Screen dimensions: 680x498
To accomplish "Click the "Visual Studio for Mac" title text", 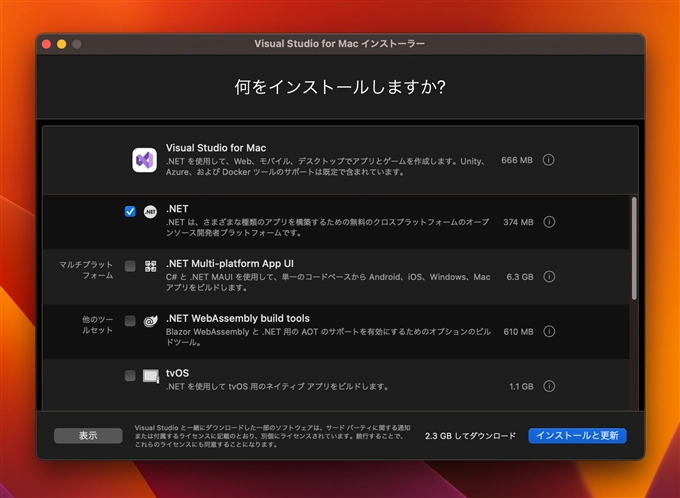I will point(216,148).
